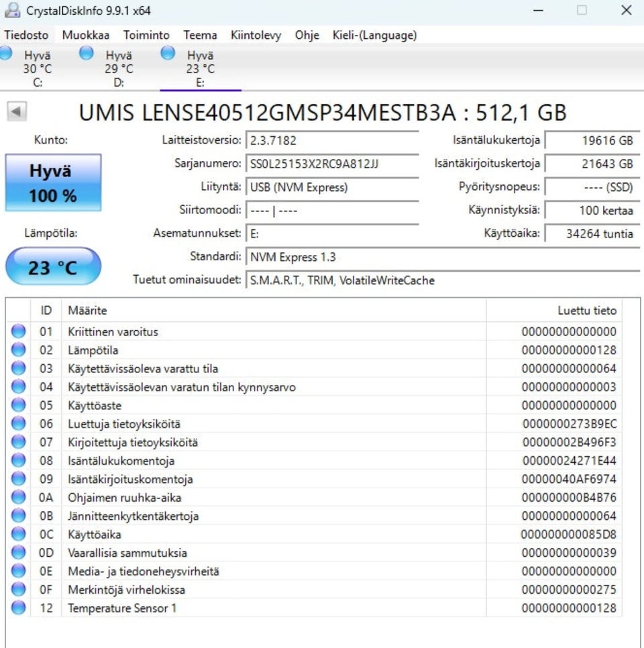The image size is (644, 648).
Task: Click the Käynnistyksiä 100 kertaa field
Action: 593,211
